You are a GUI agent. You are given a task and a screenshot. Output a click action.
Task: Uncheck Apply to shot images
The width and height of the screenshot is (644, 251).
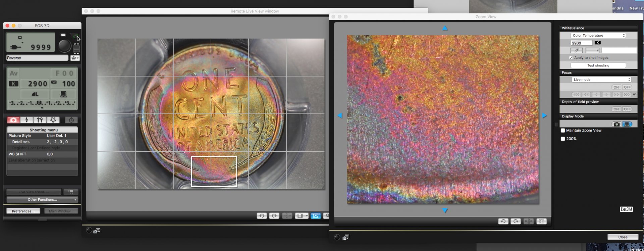[571, 58]
